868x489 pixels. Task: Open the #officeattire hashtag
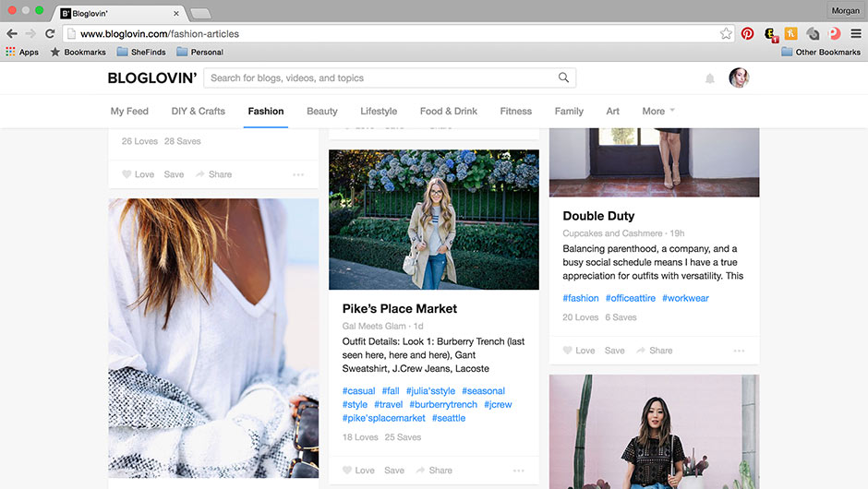[x=631, y=298]
